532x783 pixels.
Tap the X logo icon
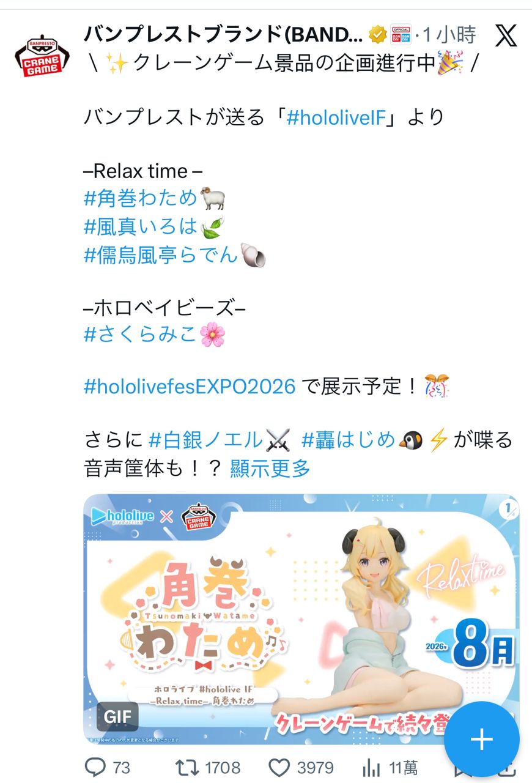(x=506, y=35)
